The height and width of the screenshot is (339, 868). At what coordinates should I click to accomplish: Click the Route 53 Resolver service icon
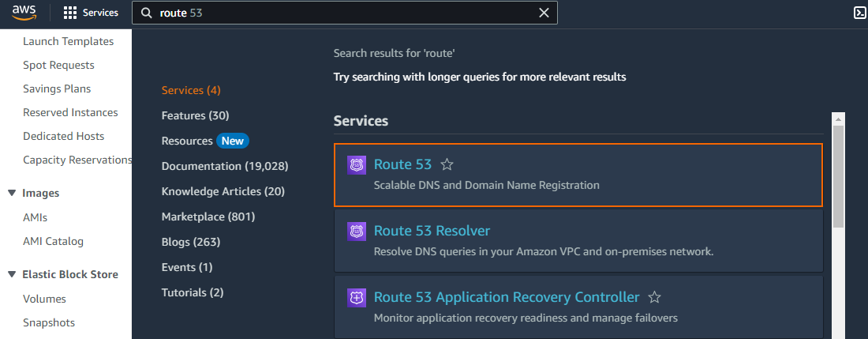357,231
